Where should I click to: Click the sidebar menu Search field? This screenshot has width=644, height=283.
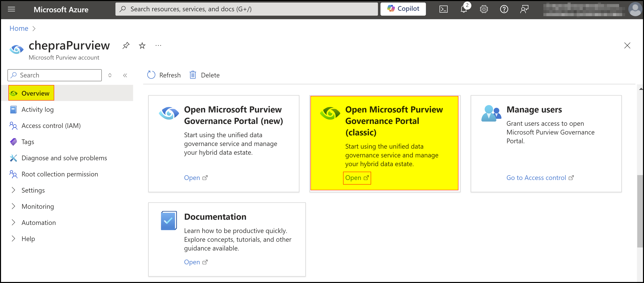pos(55,75)
